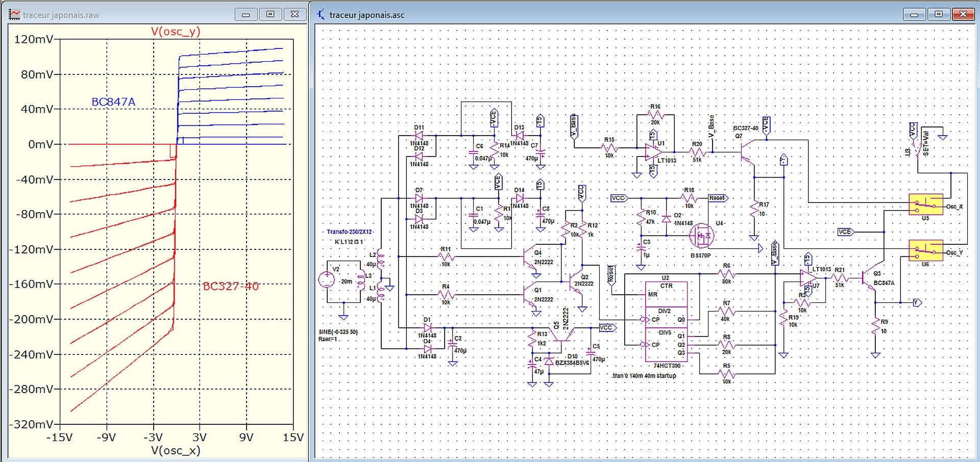Click the Reset net label flag
This screenshot has height=462, width=980.
click(x=718, y=198)
